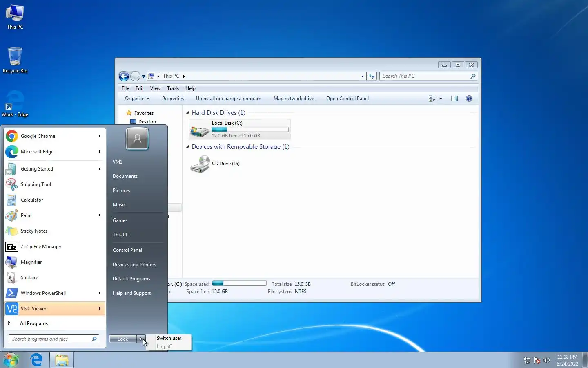Open the Magnifier tool
The image size is (588, 368).
click(55, 262)
